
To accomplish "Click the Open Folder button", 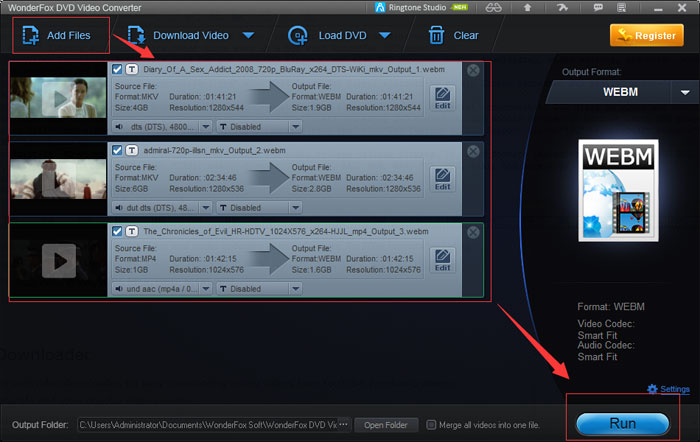I will (x=386, y=425).
